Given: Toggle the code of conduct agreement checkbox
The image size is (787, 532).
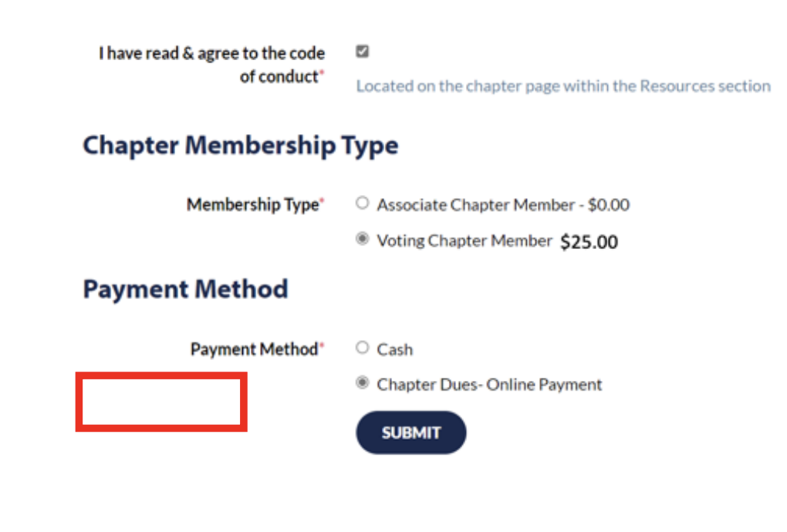Looking at the screenshot, I should (x=362, y=52).
